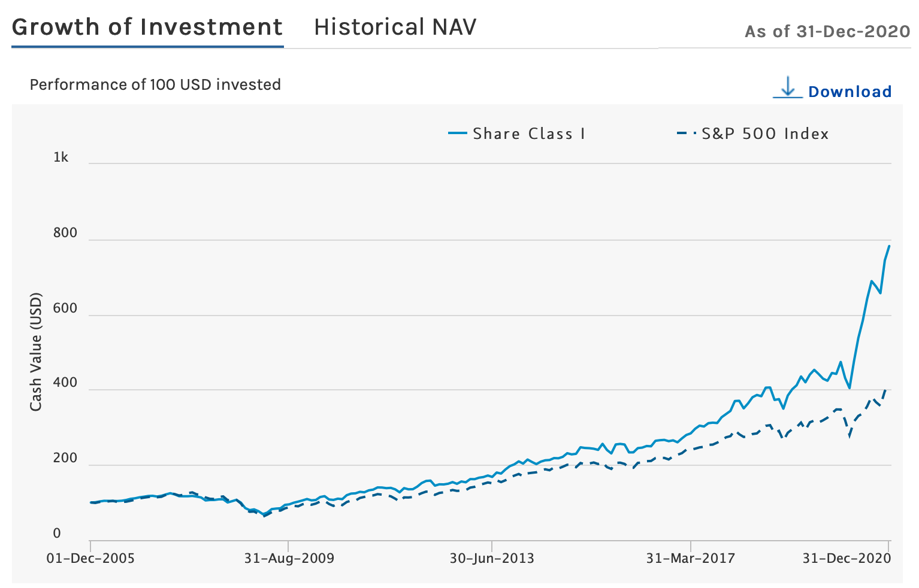Click the As of 31-Dec-2020 date text

coord(827,32)
